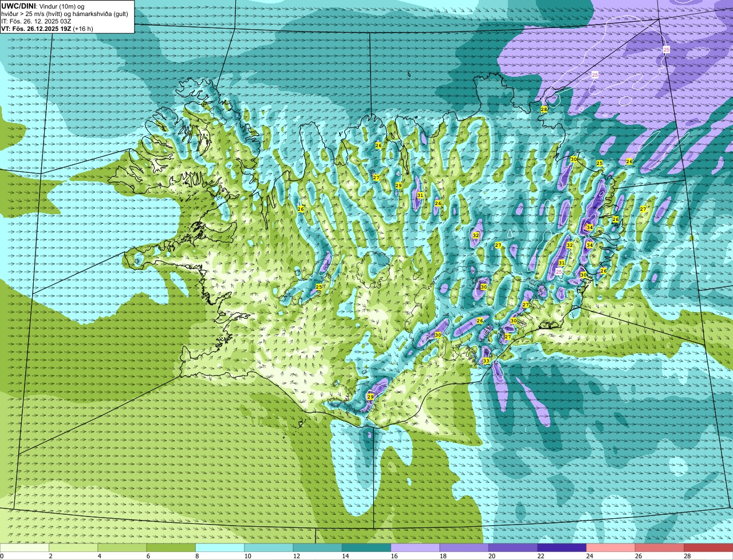Click the legend tick label "24"
Viewport: 733px width, 560px height.
tap(589, 556)
